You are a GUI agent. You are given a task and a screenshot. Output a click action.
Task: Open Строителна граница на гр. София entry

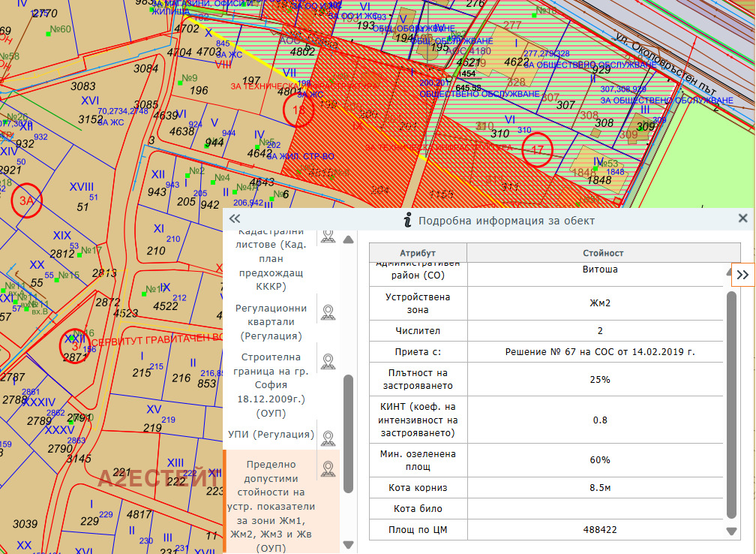[271, 384]
